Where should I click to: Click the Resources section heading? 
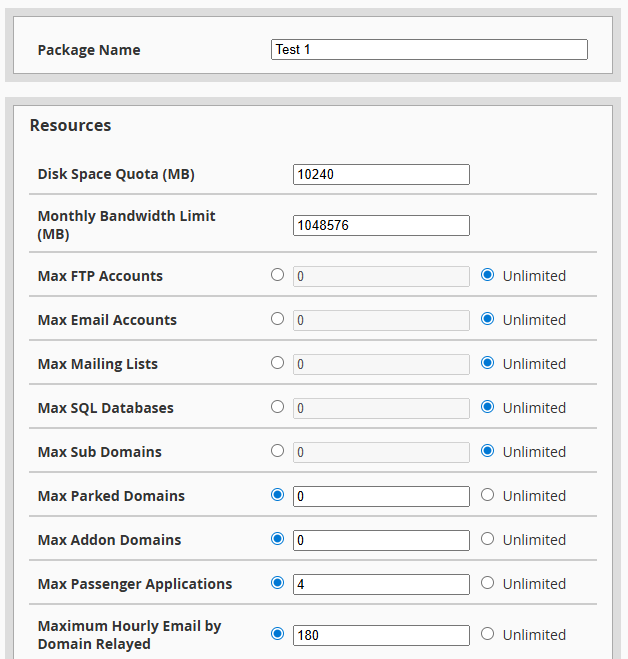(x=70, y=125)
